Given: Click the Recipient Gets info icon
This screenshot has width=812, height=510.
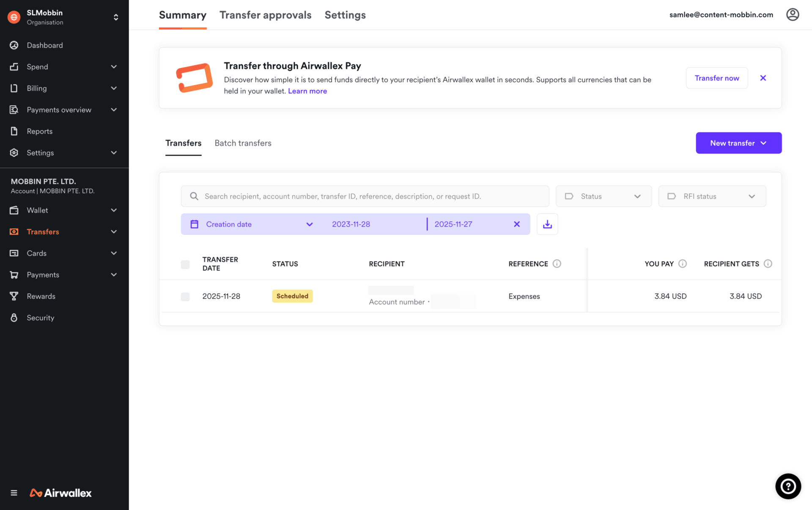Looking at the screenshot, I should 768,264.
